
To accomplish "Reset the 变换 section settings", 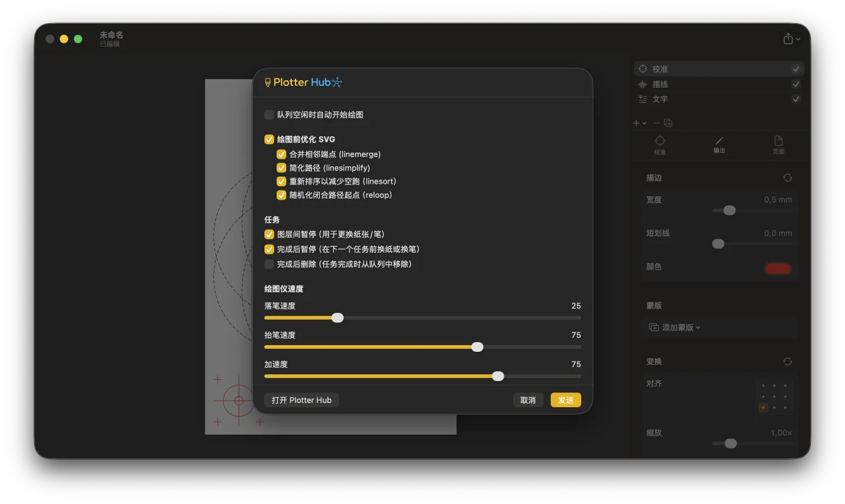I will (788, 362).
